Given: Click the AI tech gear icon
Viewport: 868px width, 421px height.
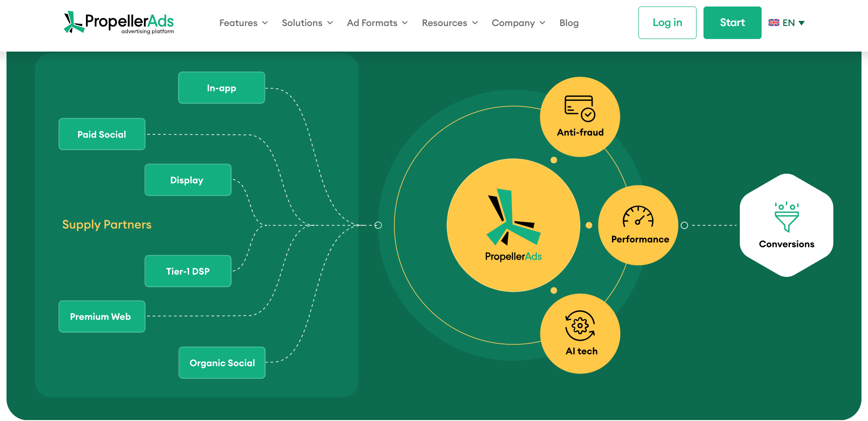Looking at the screenshot, I should (580, 326).
